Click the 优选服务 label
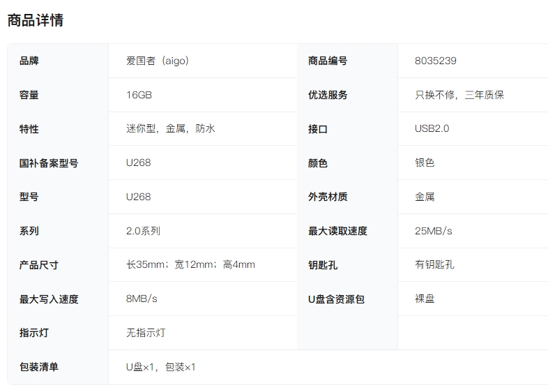The width and height of the screenshot is (548, 392). tap(328, 95)
